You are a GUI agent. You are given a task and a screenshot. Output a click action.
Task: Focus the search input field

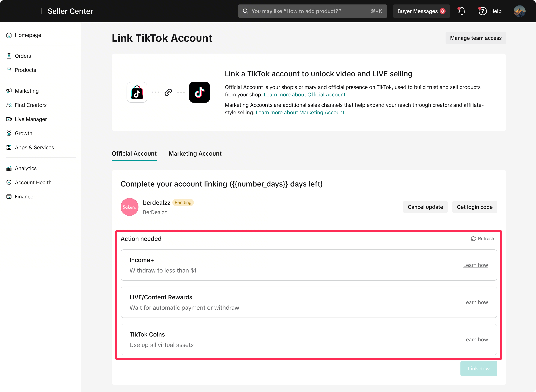click(x=312, y=11)
